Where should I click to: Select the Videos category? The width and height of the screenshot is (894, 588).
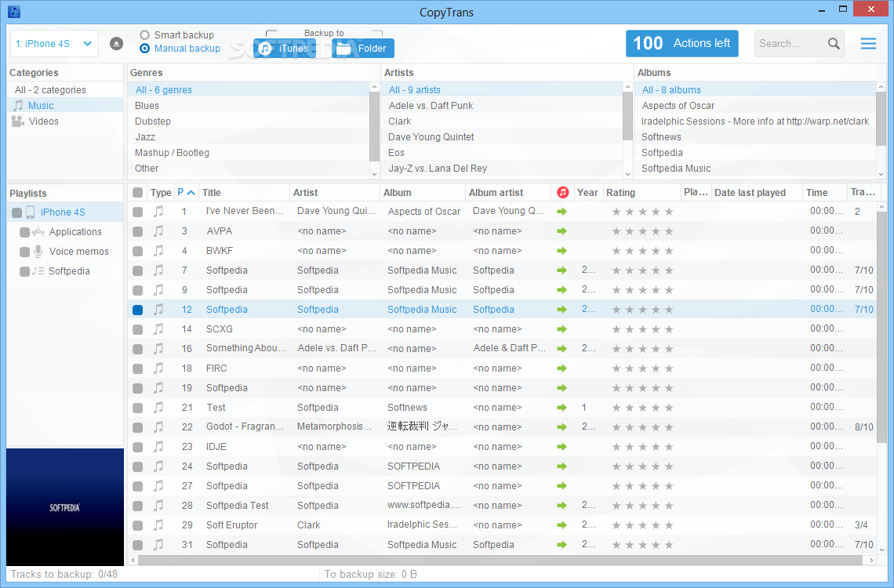(65, 122)
